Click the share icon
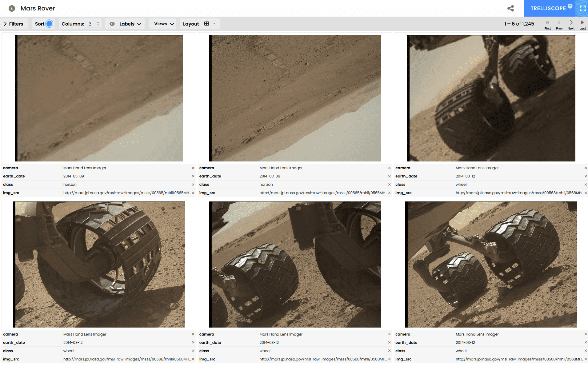Image resolution: width=588 pixels, height=366 pixels. pyautogui.click(x=510, y=8)
